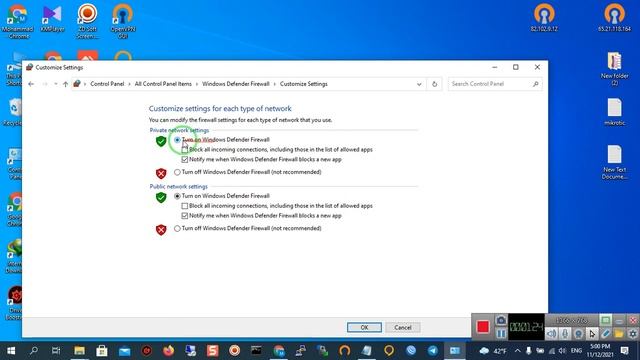Check Block all incoming connections for public network
This screenshot has width=640, height=360.
pyautogui.click(x=185, y=206)
